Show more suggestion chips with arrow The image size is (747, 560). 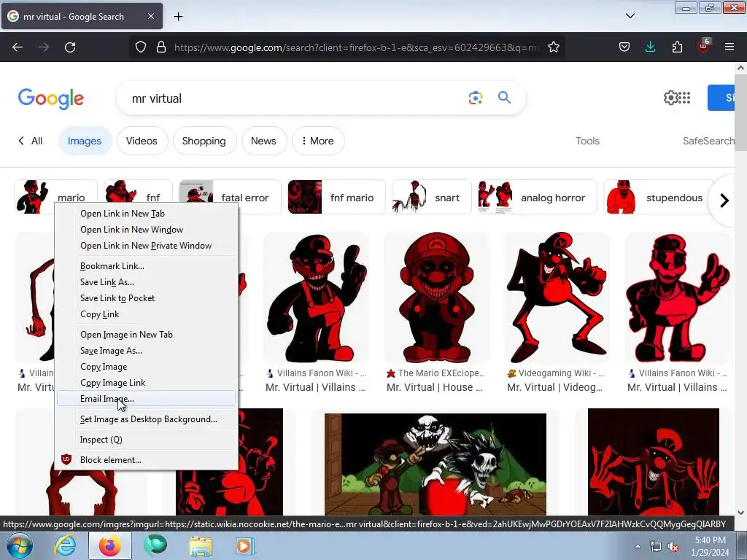pyautogui.click(x=724, y=201)
